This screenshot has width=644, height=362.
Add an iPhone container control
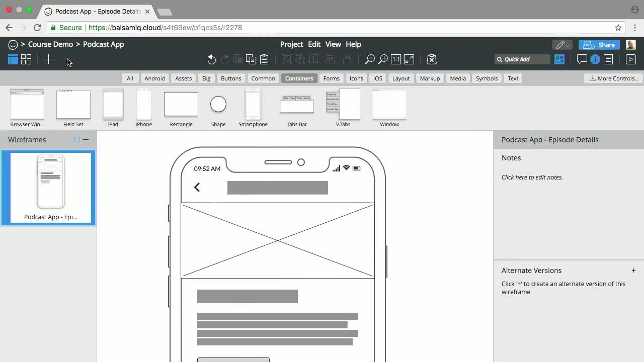pos(144,108)
